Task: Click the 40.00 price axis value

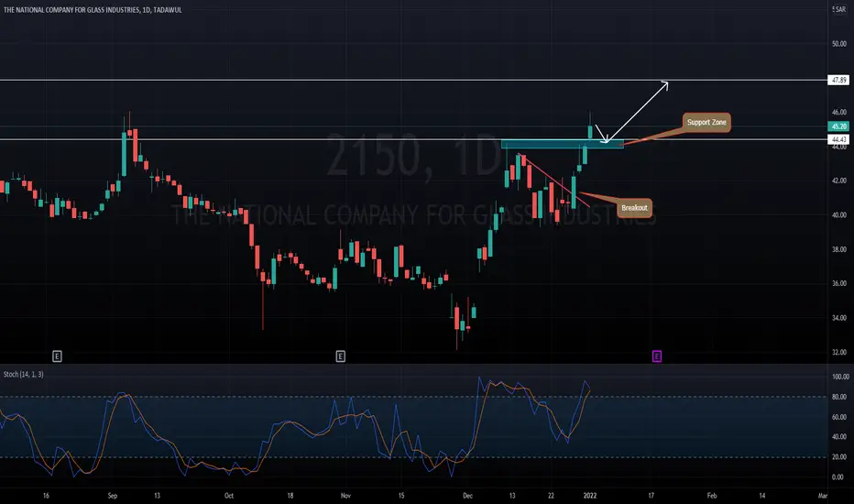Action: click(839, 215)
